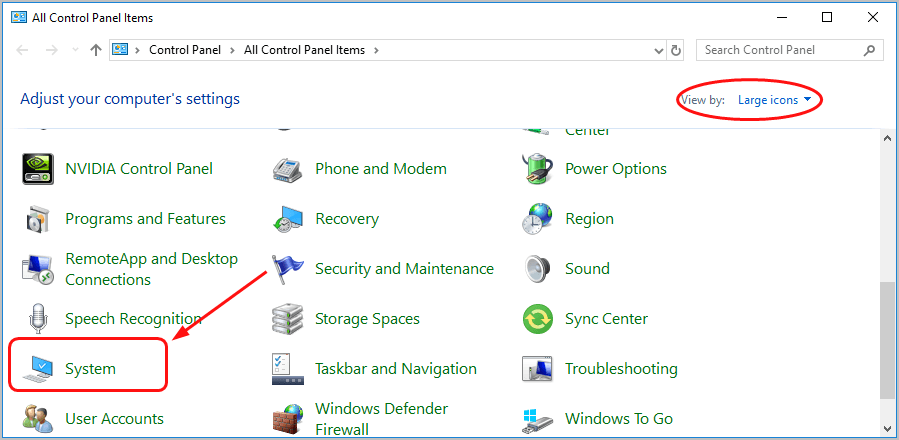899x440 pixels.
Task: Select Control Panel breadcrumb
Action: 185,50
